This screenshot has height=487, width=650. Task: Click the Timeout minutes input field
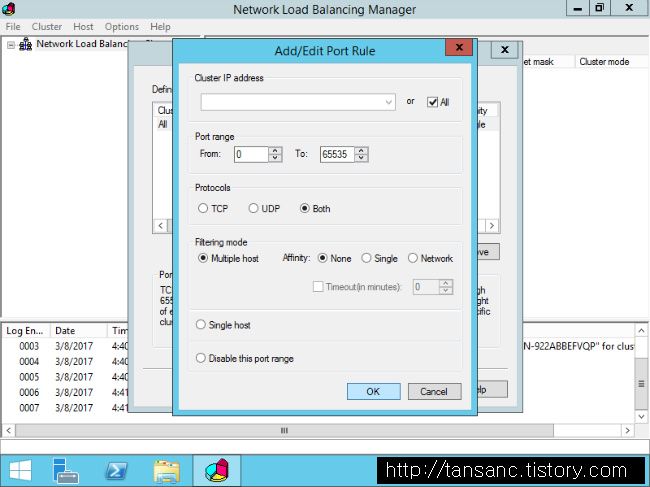pos(426,286)
